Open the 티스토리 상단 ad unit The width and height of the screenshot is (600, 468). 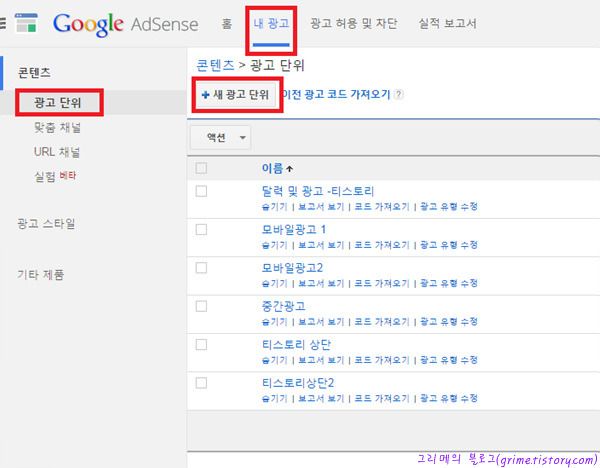coord(296,344)
